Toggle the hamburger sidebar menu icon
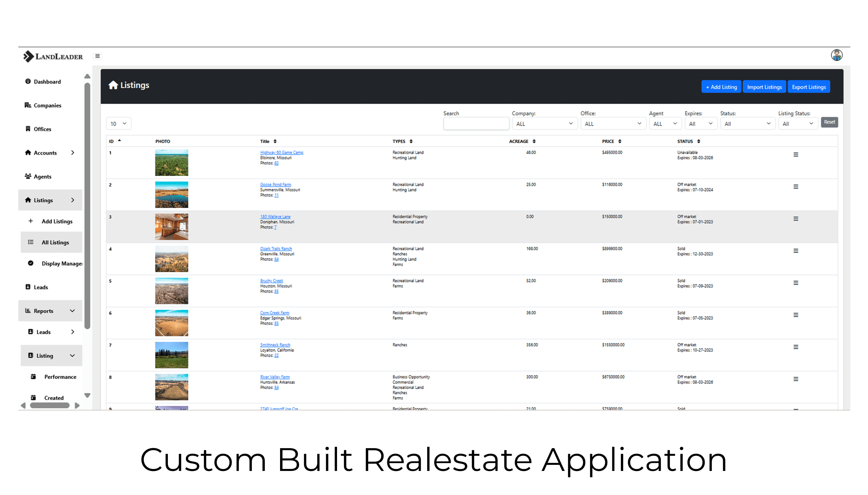868x495 pixels. 98,56
